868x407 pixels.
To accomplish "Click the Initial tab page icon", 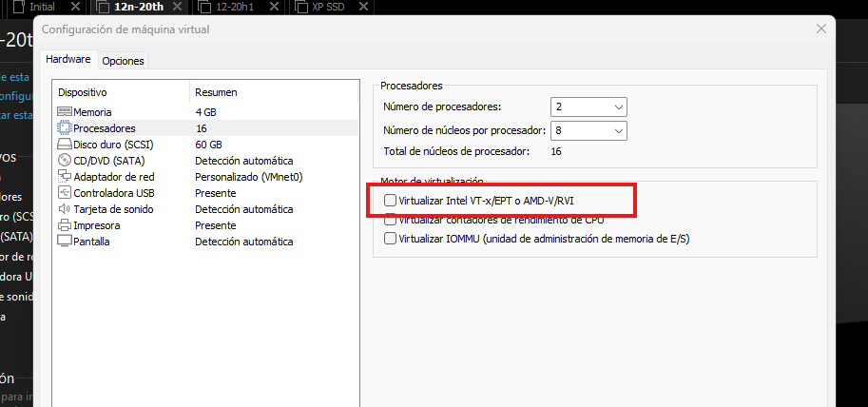I will (19, 8).
